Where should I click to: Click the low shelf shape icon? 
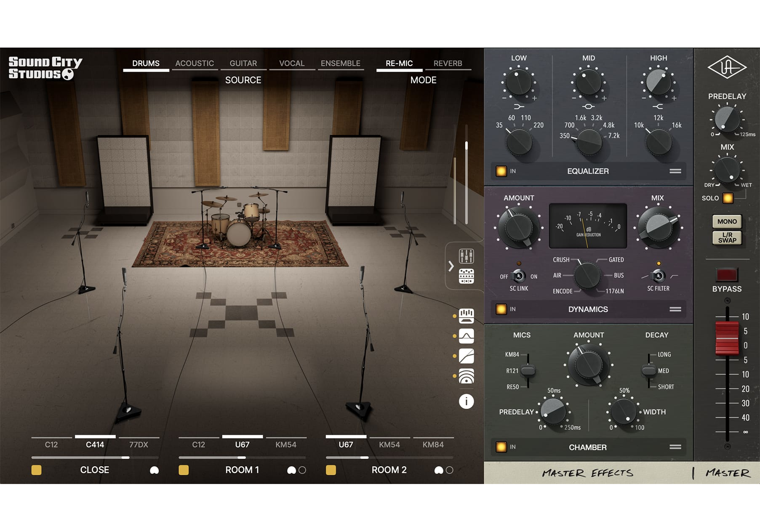519,106
